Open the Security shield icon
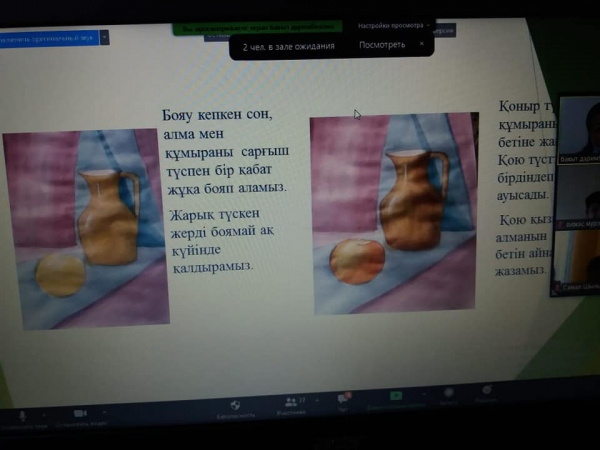This screenshot has width=600, height=450. pyautogui.click(x=234, y=406)
